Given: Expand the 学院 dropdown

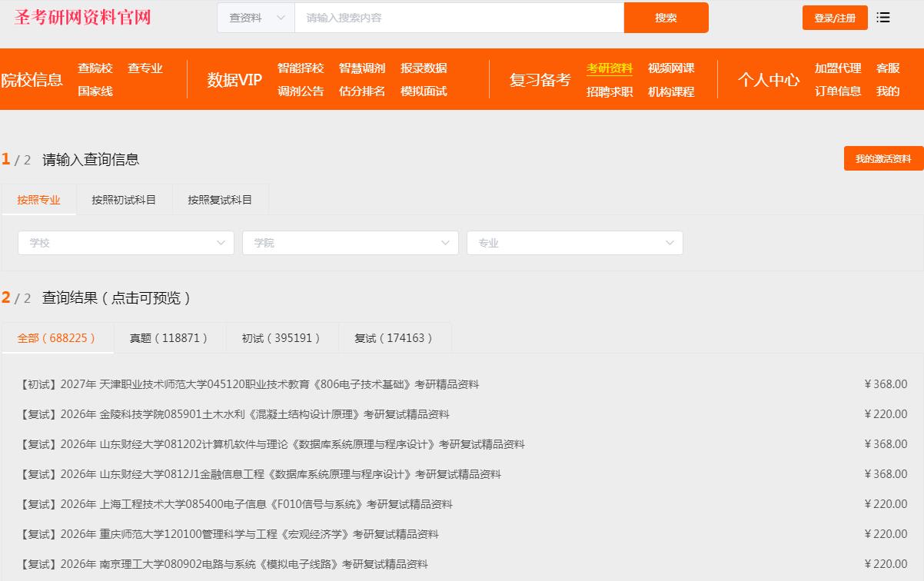Looking at the screenshot, I should point(351,243).
